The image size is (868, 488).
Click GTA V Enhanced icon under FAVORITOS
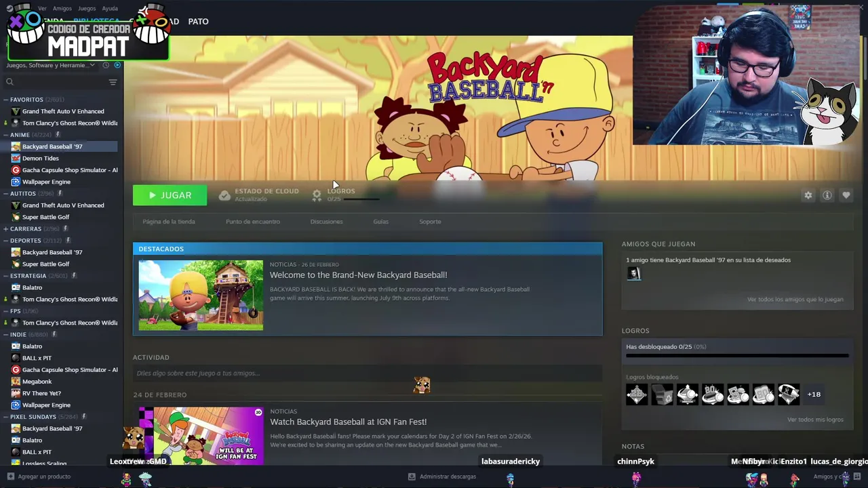[x=16, y=111]
